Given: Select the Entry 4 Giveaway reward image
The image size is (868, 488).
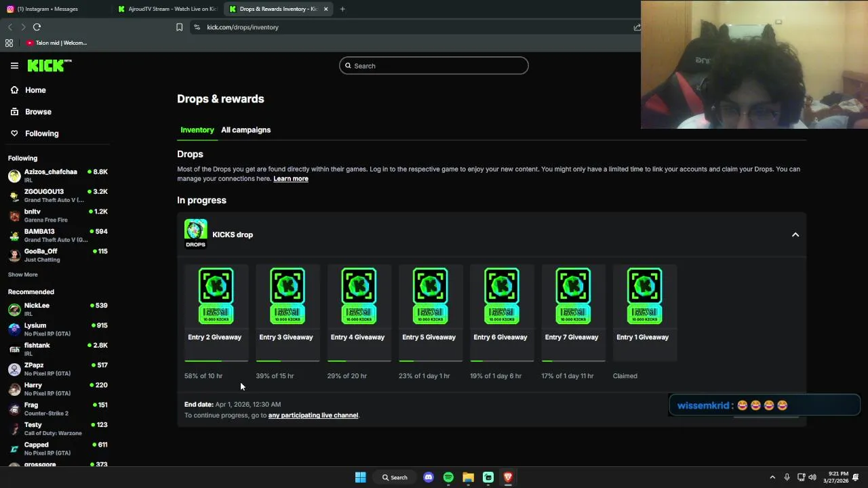Looking at the screenshot, I should tap(359, 296).
